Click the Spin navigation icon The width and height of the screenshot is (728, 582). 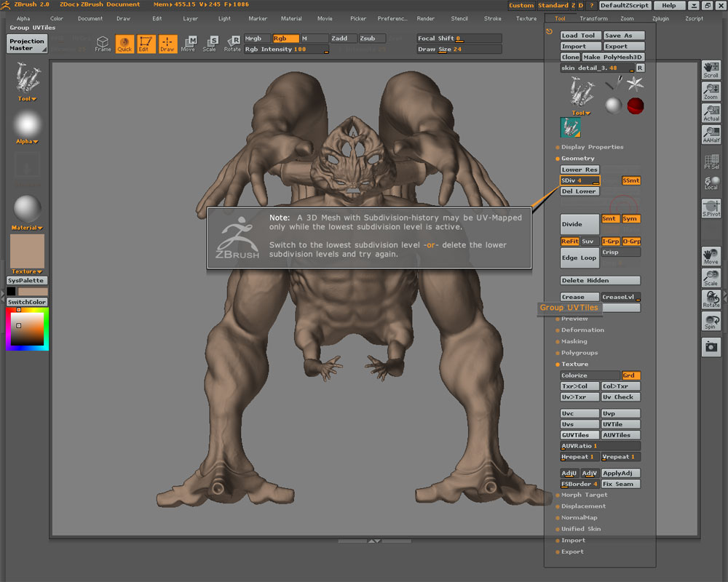coord(711,321)
